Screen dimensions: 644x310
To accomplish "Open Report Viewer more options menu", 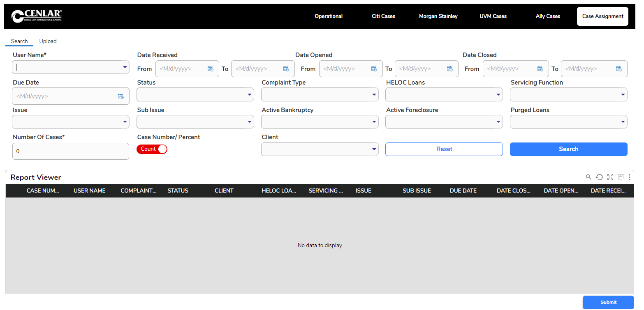I will pos(630,177).
